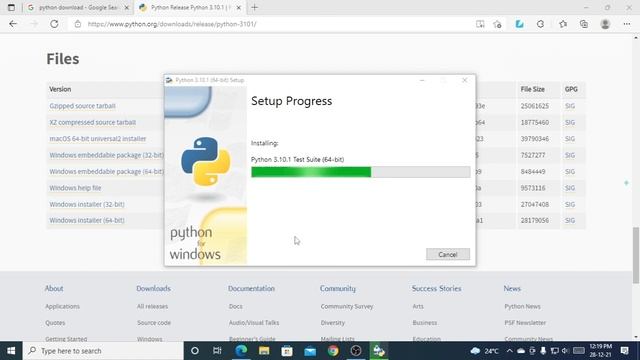640x360 pixels.
Task: Open the Gzipped source tarball link
Action: click(x=82, y=106)
